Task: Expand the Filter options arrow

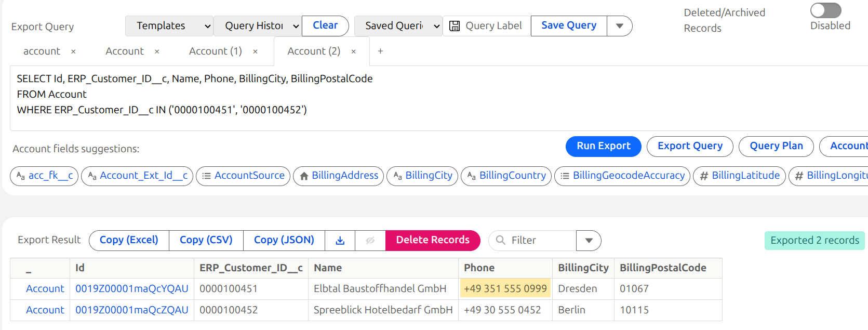Action: pyautogui.click(x=589, y=241)
